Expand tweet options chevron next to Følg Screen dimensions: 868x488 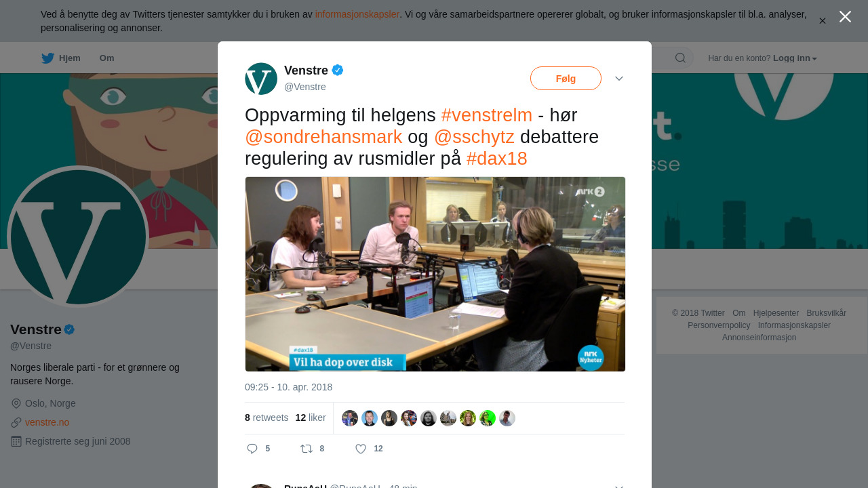[619, 79]
